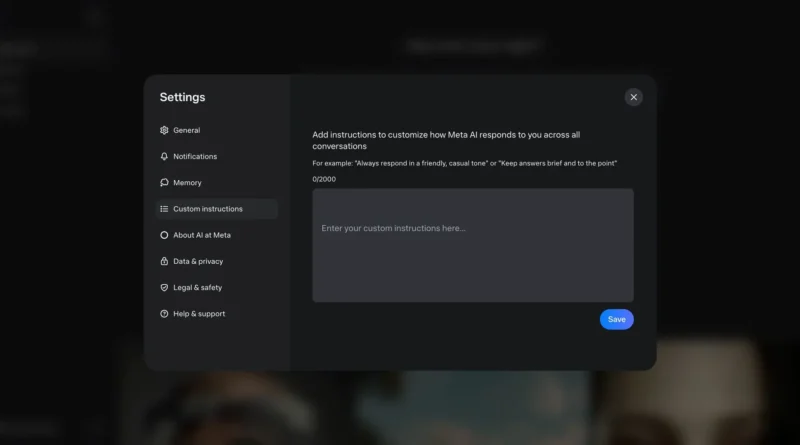
Task: Click the Memory speech bubble icon
Action: pyautogui.click(x=164, y=182)
